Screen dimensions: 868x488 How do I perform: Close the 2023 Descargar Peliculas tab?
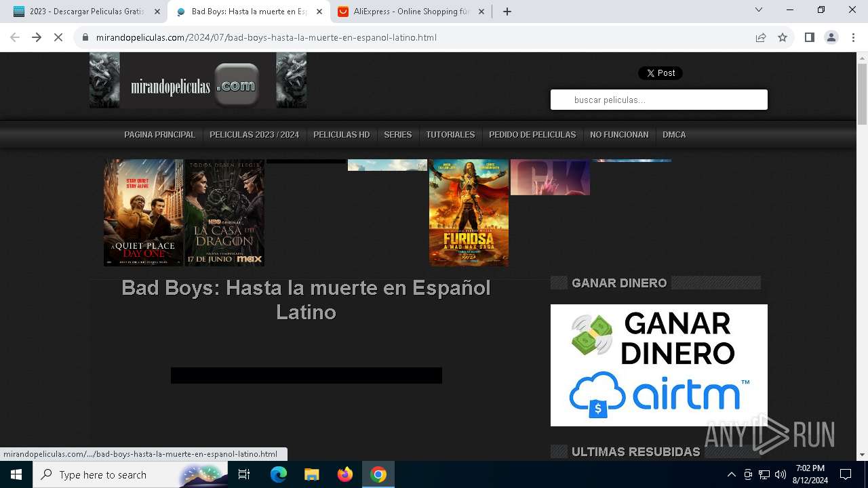click(x=157, y=12)
